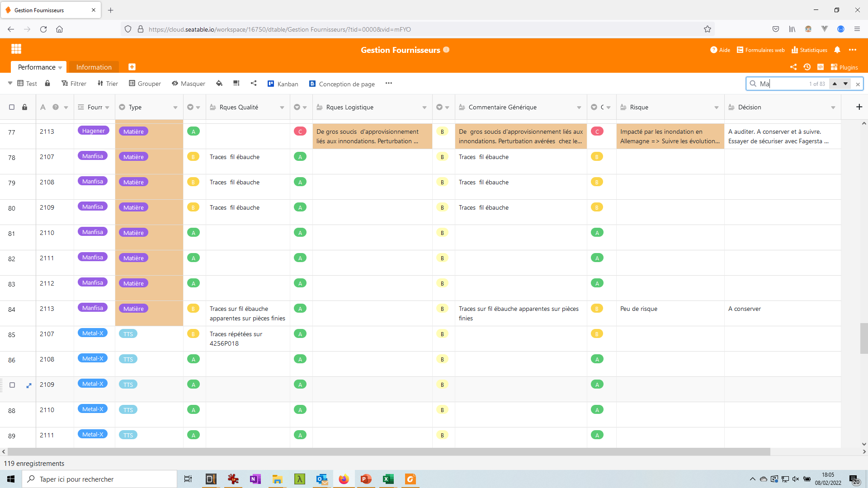Open Excel from the taskbar
This screenshot has width=868, height=488.
point(388,479)
